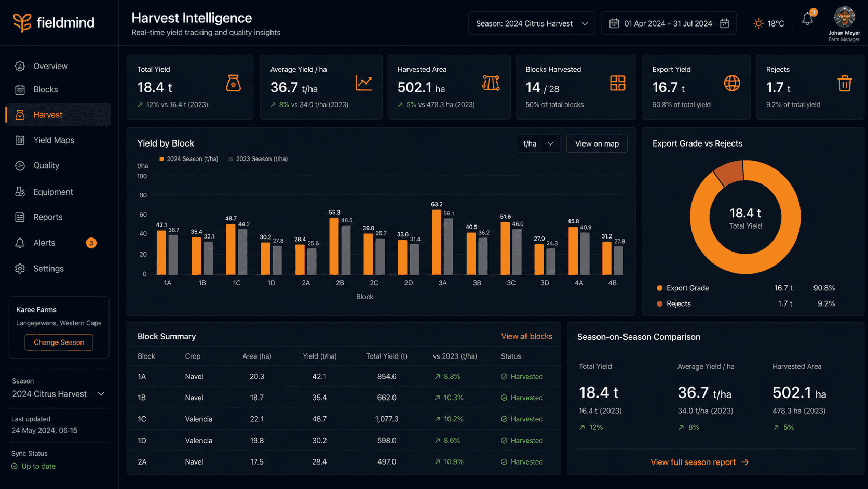Click the Total Yield sack icon
Image resolution: width=868 pixels, height=489 pixels.
point(233,83)
